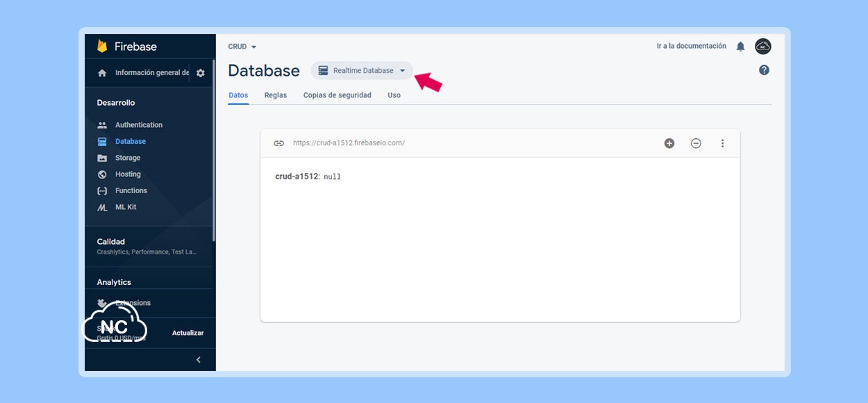868x403 pixels.
Task: Open notifications bell icon
Action: click(x=740, y=47)
